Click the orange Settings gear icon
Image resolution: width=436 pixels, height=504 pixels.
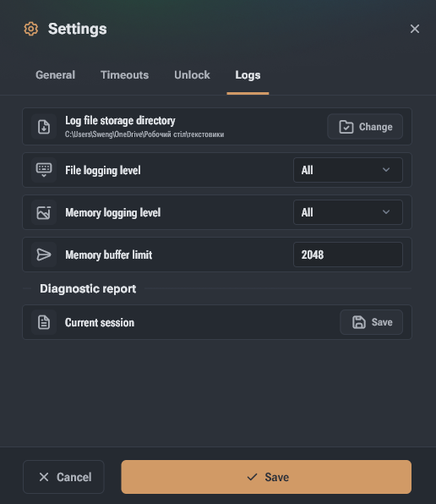[31, 29]
